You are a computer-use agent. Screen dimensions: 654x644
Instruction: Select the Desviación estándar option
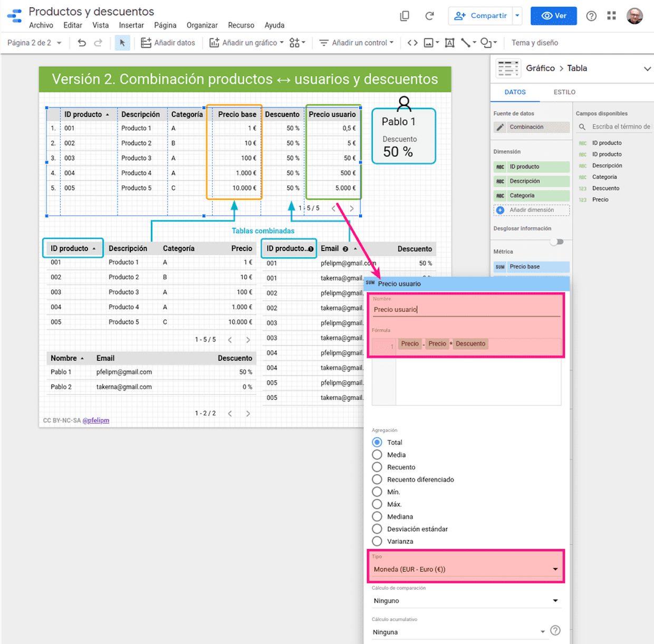coord(377,529)
